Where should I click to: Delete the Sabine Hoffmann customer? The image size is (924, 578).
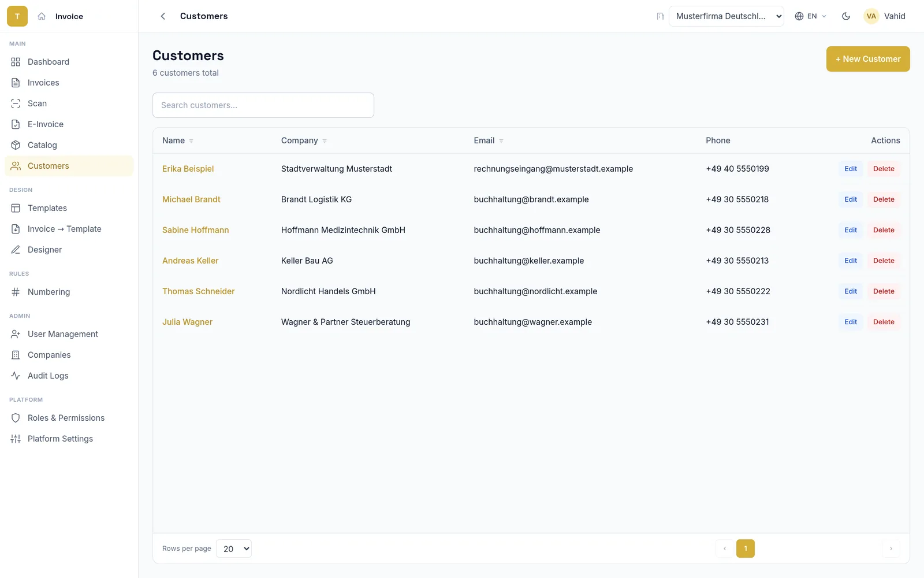point(884,230)
